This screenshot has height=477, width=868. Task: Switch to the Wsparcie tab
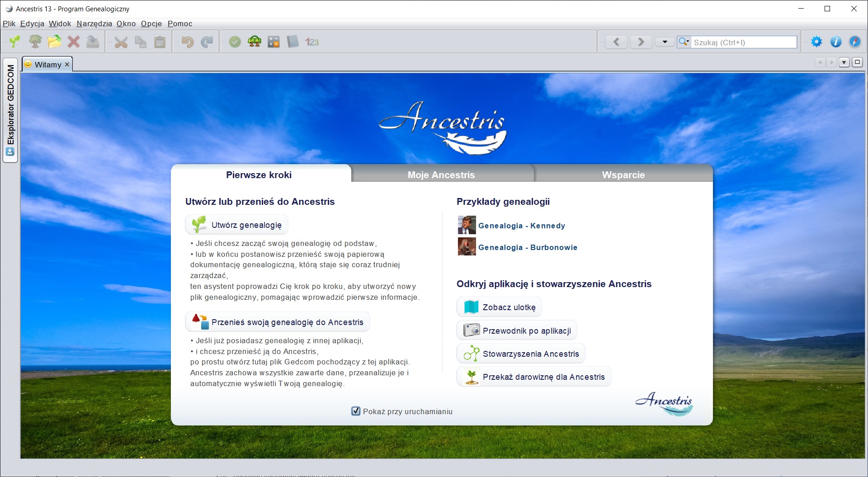point(623,175)
